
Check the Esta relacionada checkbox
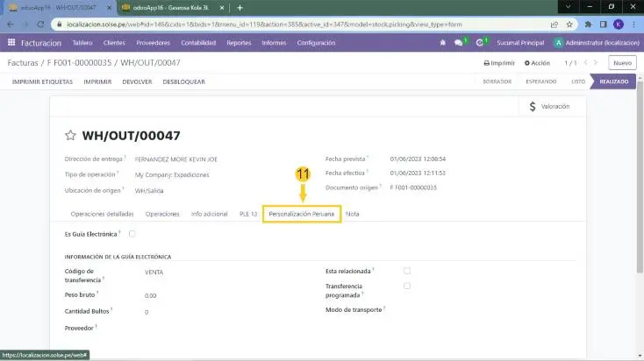407,271
